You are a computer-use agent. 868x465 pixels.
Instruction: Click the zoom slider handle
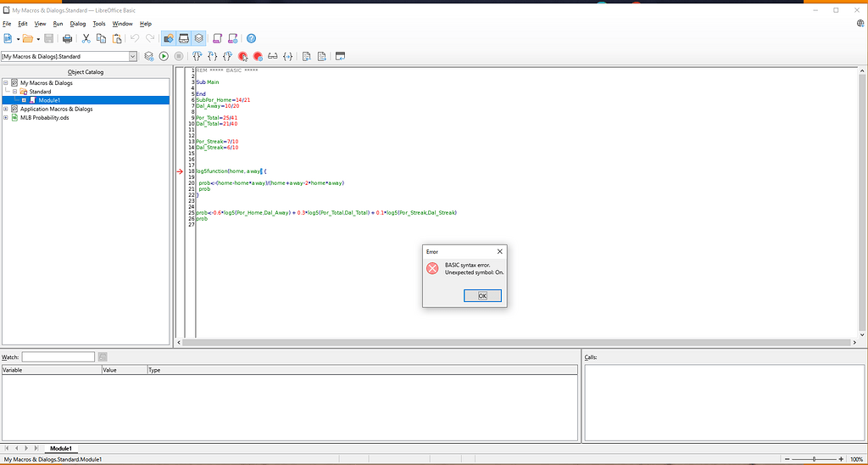coord(814,459)
